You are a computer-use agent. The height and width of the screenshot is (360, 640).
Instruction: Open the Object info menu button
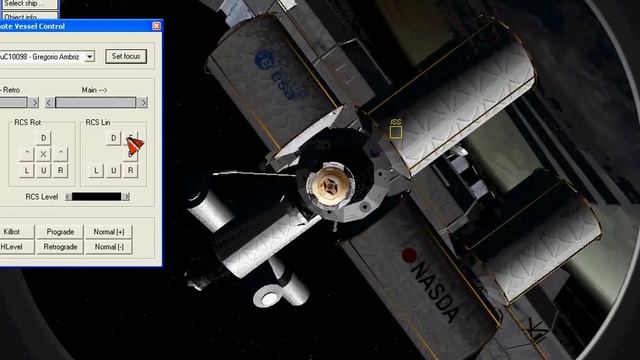click(x=30, y=16)
